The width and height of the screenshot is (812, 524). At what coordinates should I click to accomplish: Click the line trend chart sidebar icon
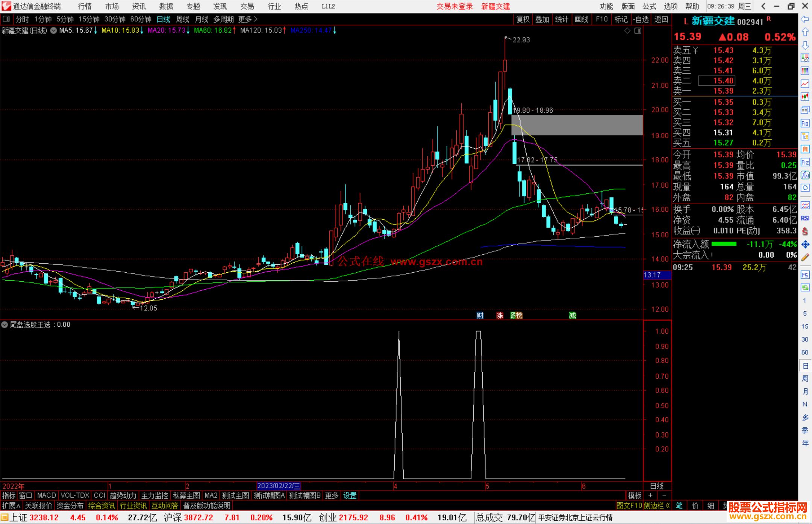[x=805, y=84]
